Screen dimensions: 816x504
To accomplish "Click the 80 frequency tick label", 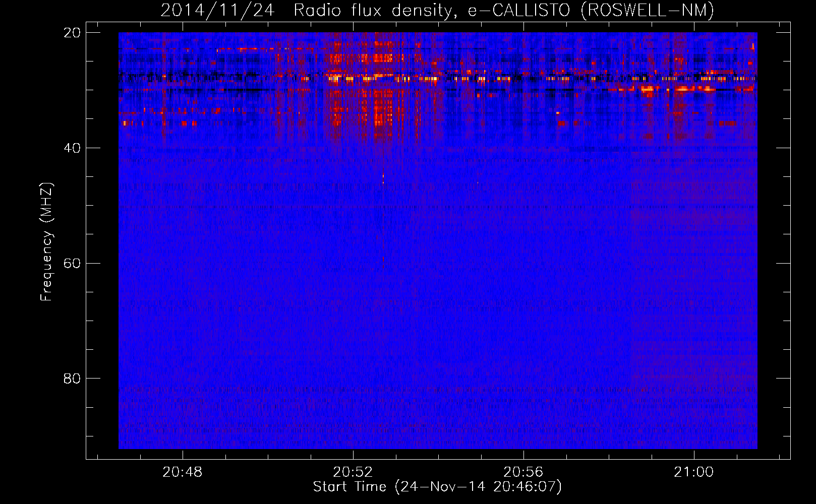I will pos(72,379).
